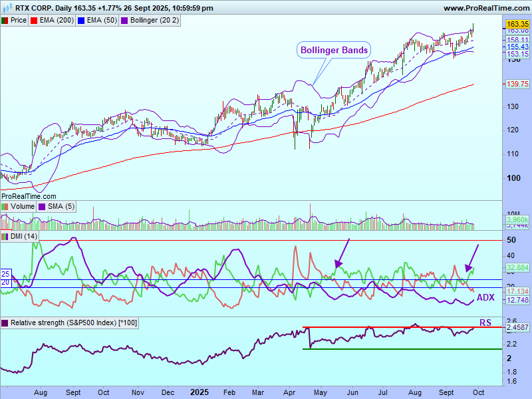Select the ADX text label on DMI panel
532x399 pixels.
pyautogui.click(x=485, y=297)
